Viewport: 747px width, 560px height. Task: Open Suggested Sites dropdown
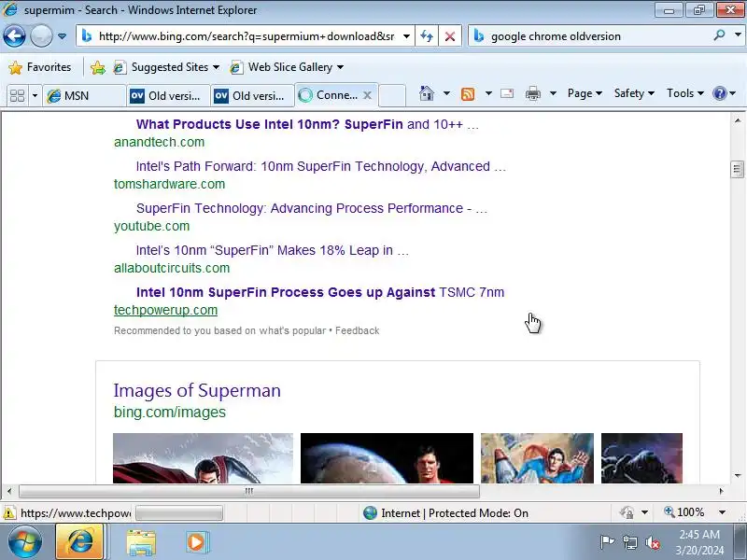167,67
